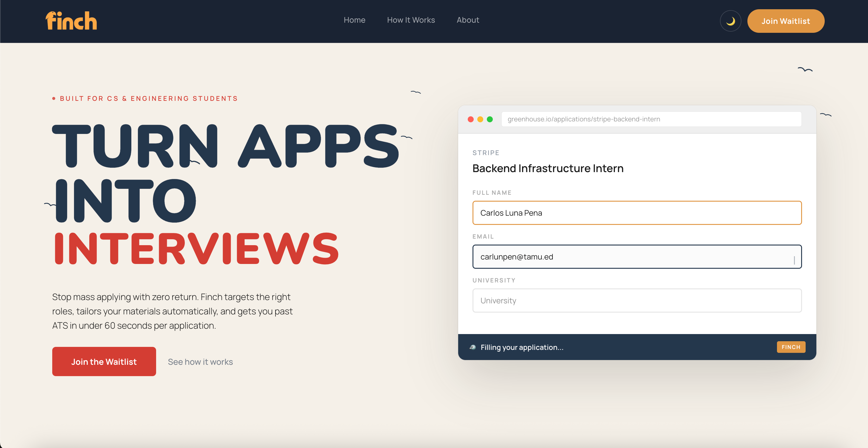Click the bird doodle at top right
This screenshot has height=448, width=868.
(805, 70)
